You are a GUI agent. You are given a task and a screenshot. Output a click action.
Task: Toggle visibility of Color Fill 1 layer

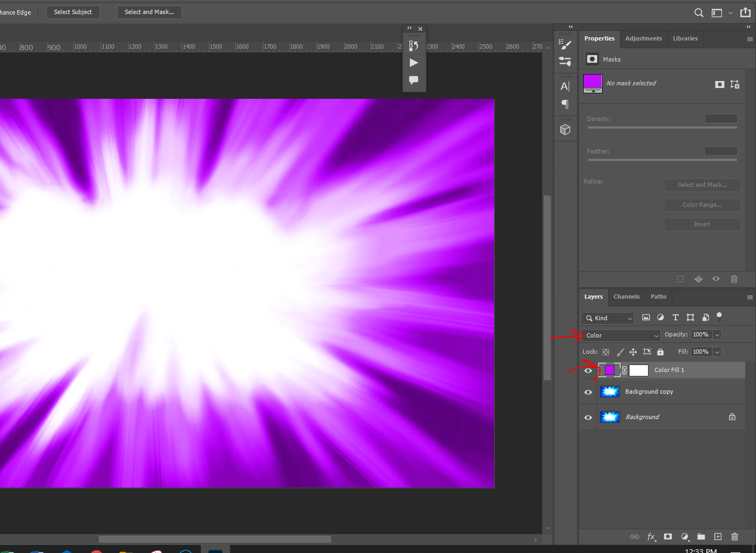point(588,370)
